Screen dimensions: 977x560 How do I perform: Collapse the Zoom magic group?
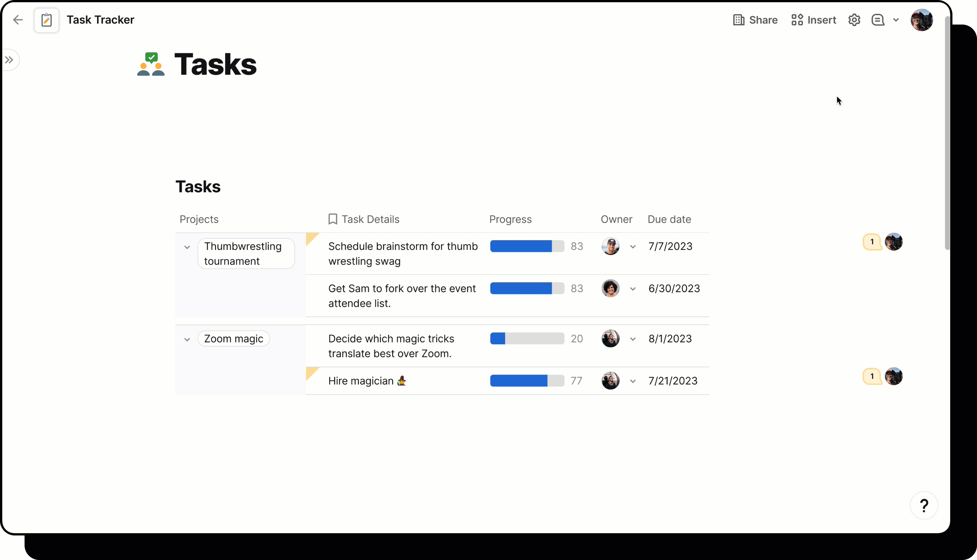point(187,339)
